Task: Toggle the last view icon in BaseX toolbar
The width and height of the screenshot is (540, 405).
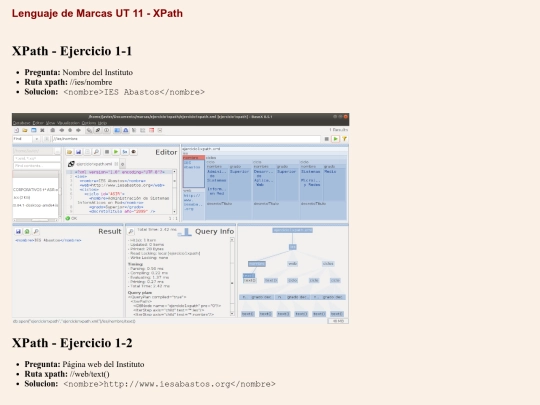Action: 160,131
